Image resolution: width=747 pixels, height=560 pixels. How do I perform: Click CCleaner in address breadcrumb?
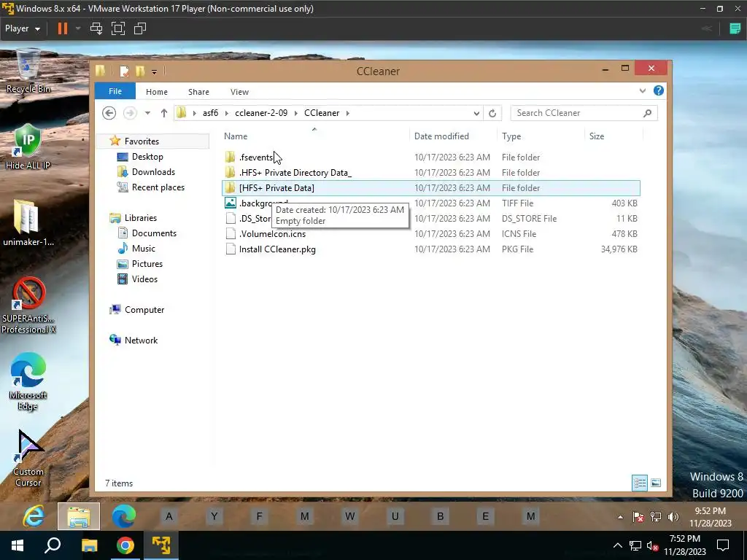tap(322, 113)
